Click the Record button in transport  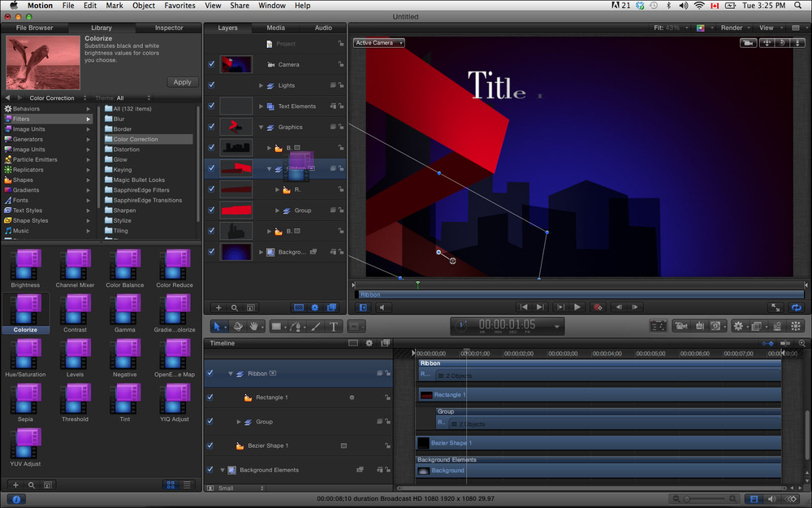click(x=598, y=307)
